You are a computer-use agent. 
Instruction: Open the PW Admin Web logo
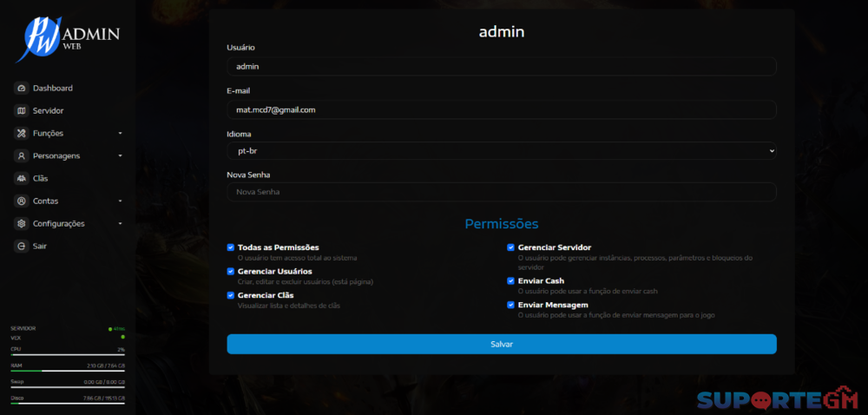67,39
